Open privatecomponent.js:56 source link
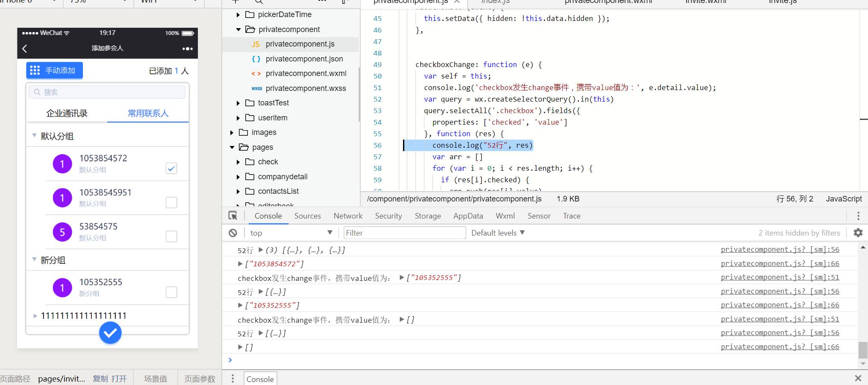868x385 pixels. 780,249
